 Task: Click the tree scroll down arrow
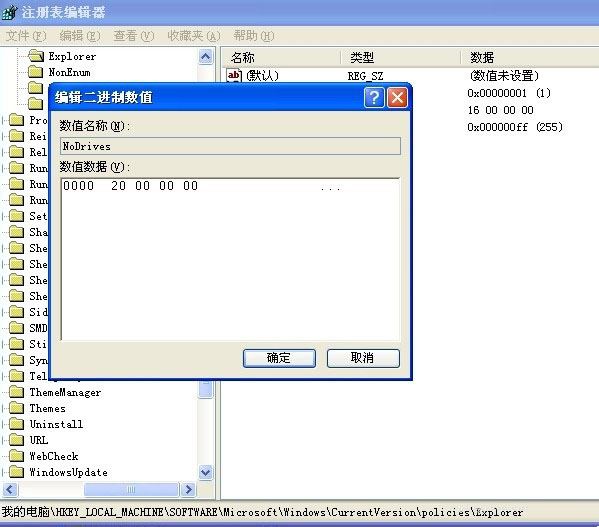206,472
